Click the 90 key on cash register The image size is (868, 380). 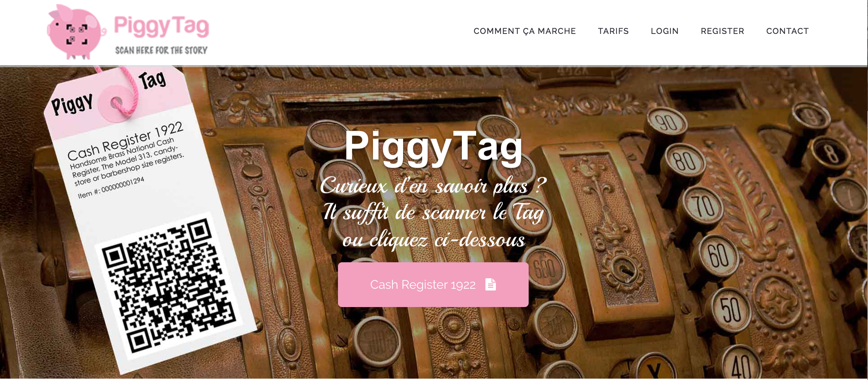666,122
